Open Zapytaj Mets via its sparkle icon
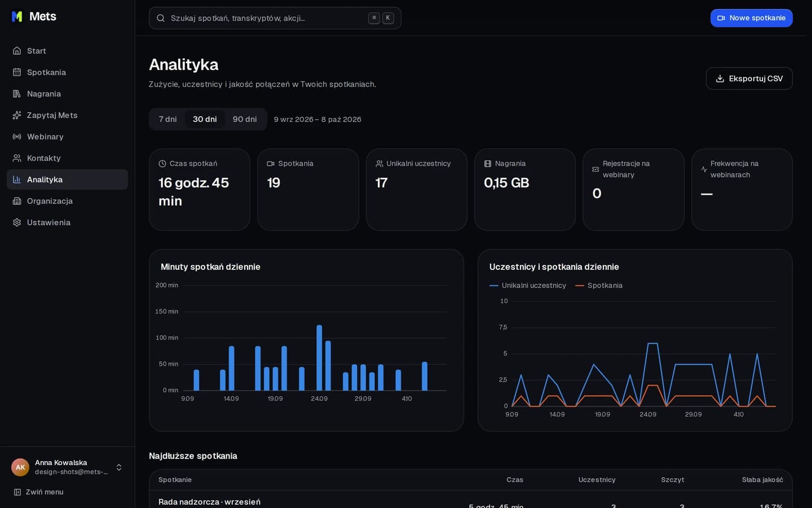 point(17,115)
